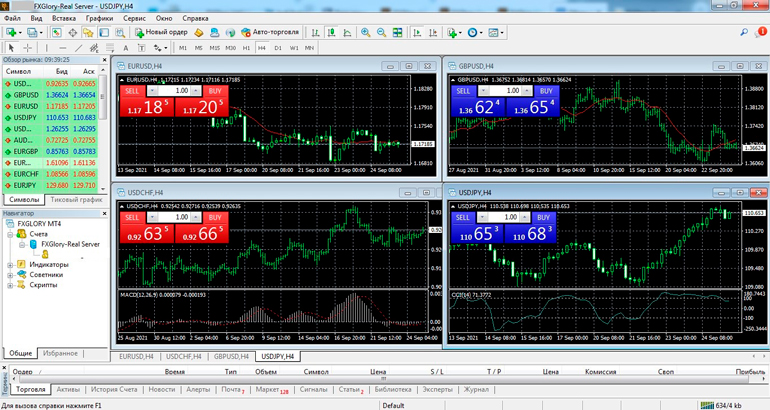Click the tile windows icon in toolbar
Image resolution: width=770 pixels, height=410 pixels.
click(397, 32)
